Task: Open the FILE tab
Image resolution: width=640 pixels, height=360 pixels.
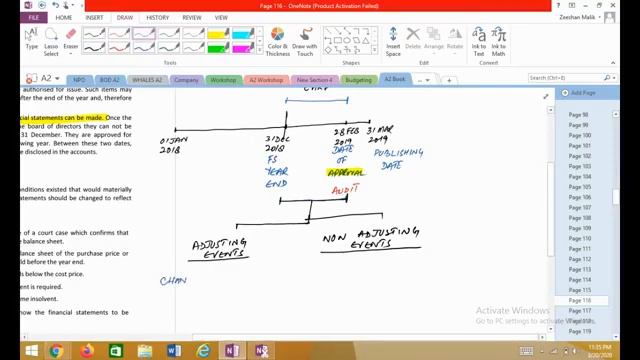Action: point(34,18)
